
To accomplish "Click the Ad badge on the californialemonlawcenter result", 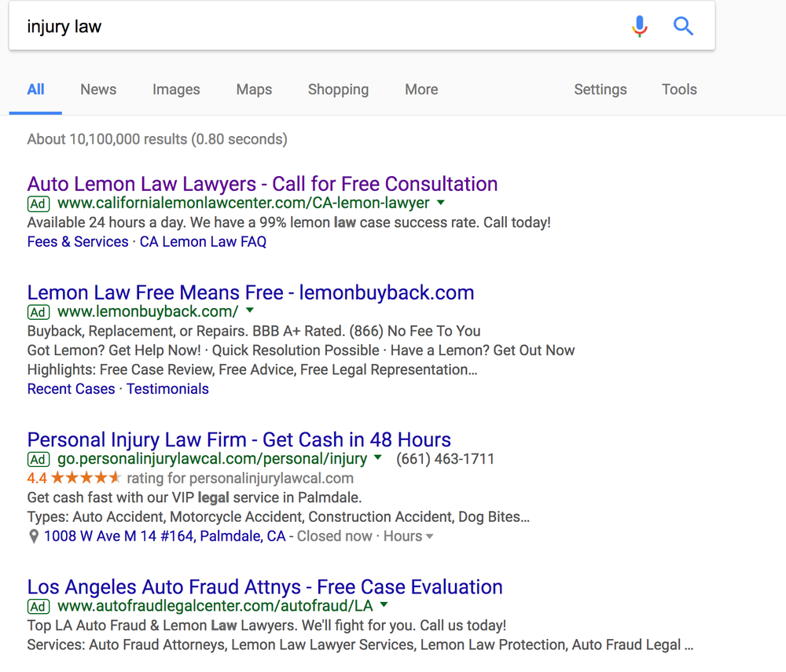I will point(38,204).
